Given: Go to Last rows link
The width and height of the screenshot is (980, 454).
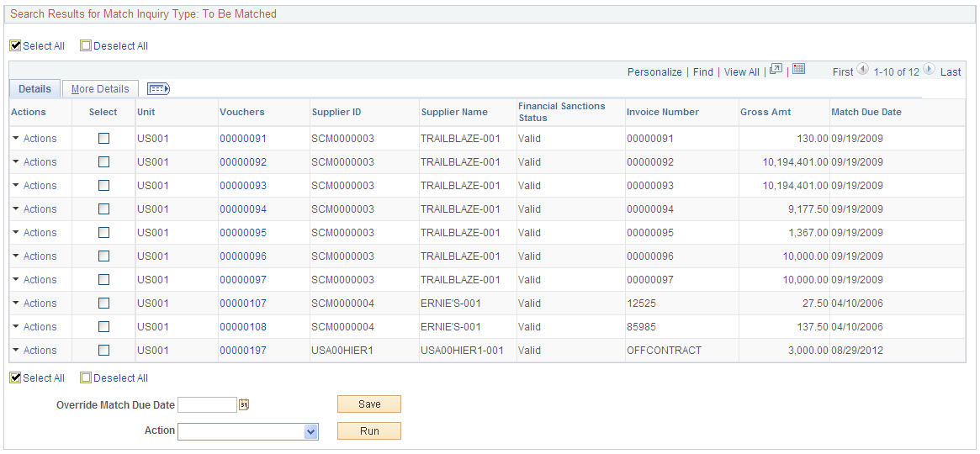Looking at the screenshot, I should tap(951, 71).
